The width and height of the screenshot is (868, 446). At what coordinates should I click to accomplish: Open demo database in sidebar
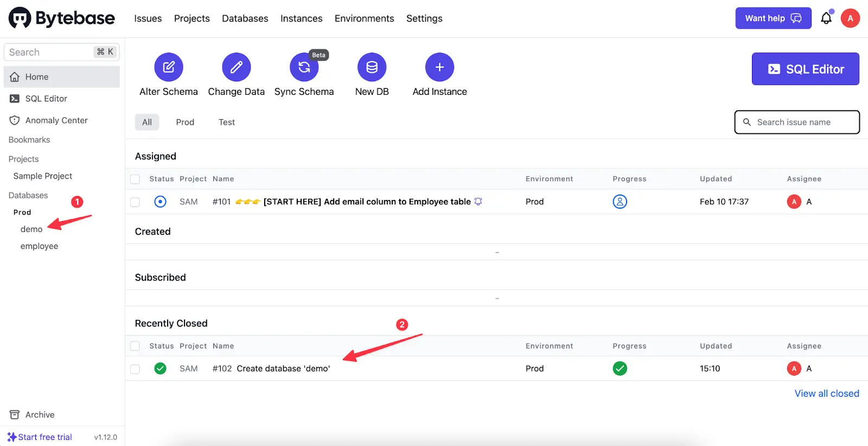coord(31,229)
